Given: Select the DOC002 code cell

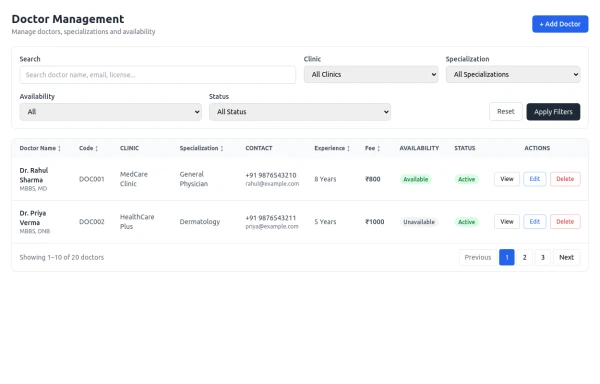Looking at the screenshot, I should point(91,222).
